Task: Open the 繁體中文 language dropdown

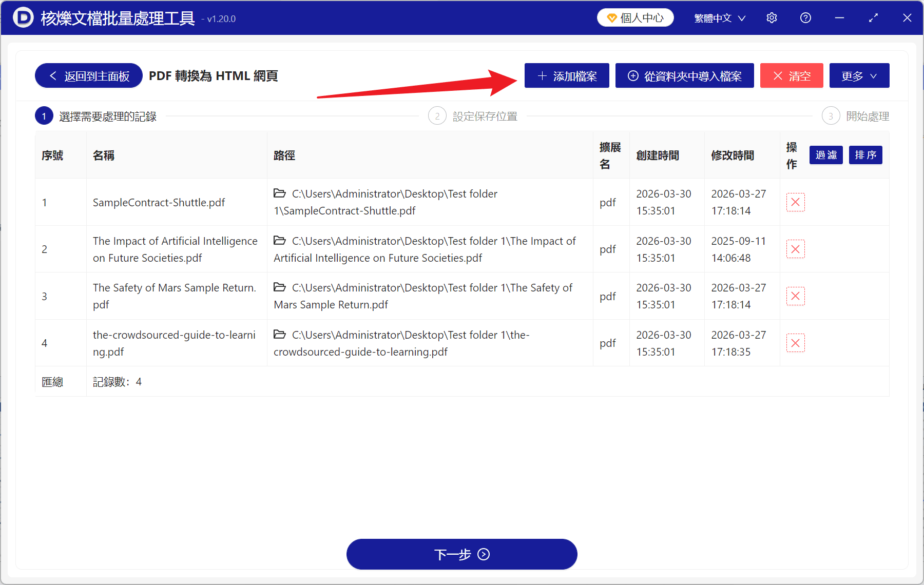Action: tap(719, 17)
